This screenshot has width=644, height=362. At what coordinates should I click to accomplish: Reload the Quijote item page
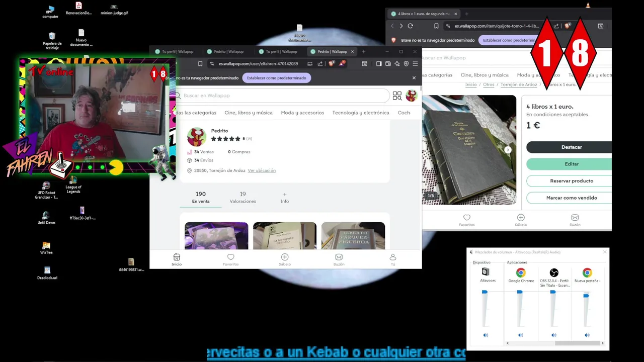(x=411, y=26)
